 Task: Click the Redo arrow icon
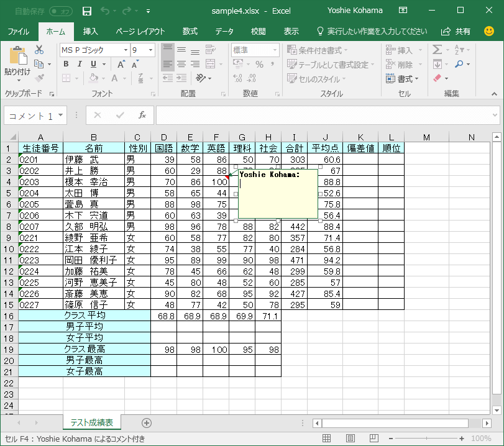click(127, 11)
